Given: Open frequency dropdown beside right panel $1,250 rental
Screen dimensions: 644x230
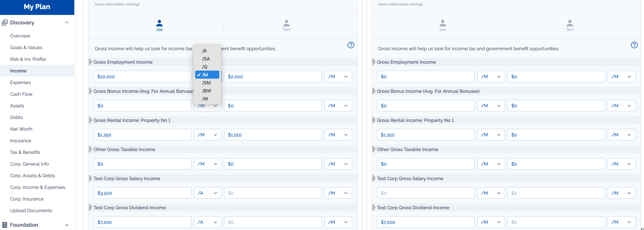Looking at the screenshot, I should (491, 135).
